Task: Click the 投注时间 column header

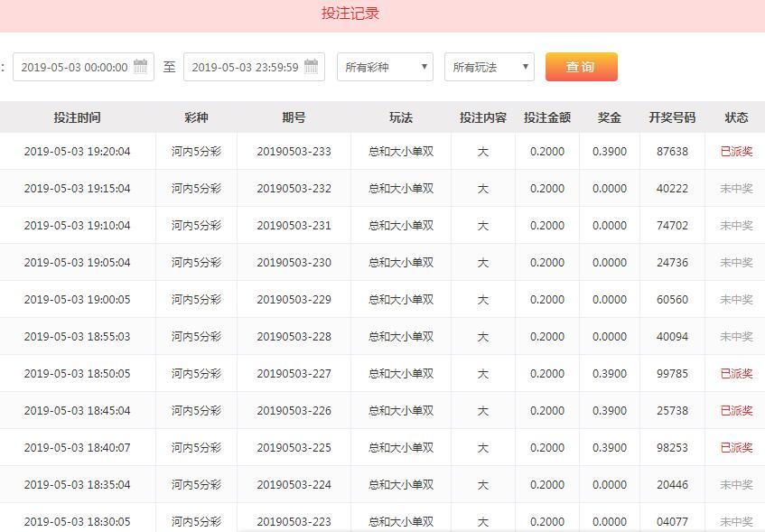Action: coord(77,117)
